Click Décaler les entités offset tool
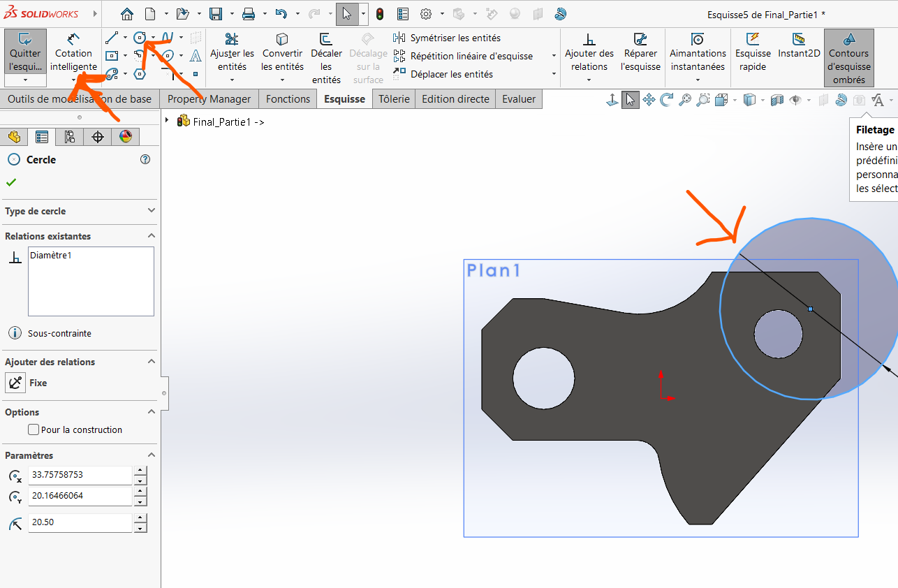 326,59
